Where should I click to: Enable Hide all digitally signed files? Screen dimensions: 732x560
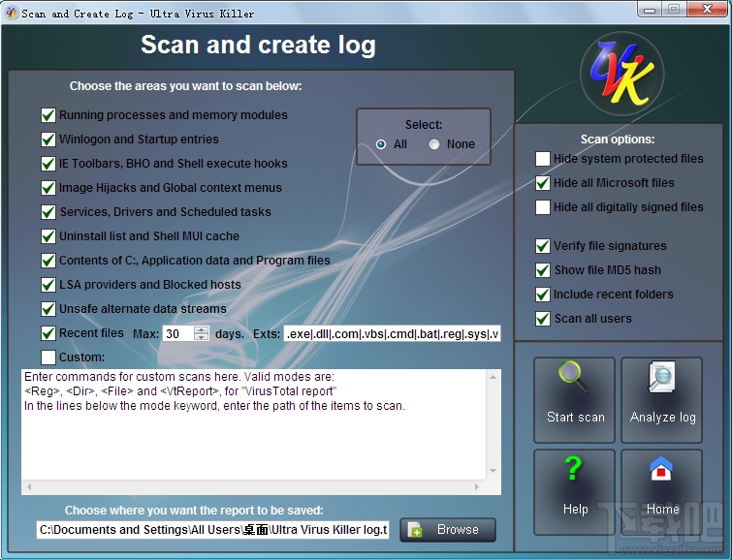pos(543,207)
